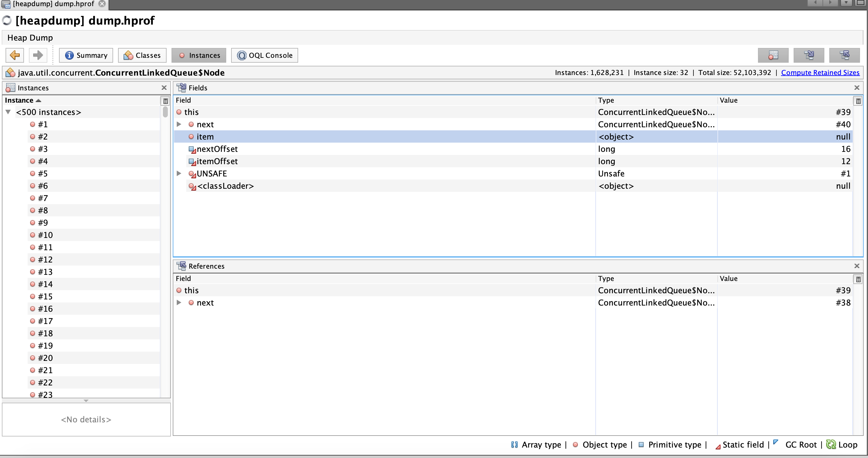Sort Fields table by Value column
Viewport: 868px width, 458px height.
(785, 100)
